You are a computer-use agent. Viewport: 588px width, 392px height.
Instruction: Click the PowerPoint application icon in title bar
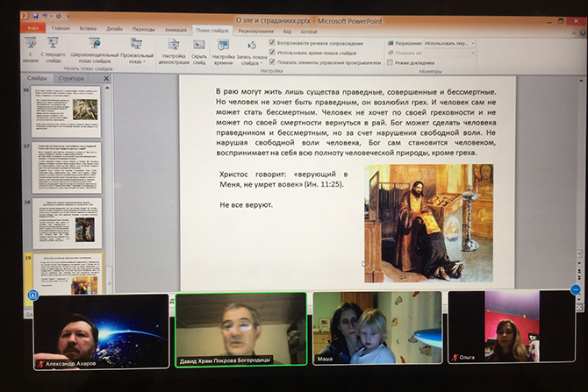tap(25, 16)
